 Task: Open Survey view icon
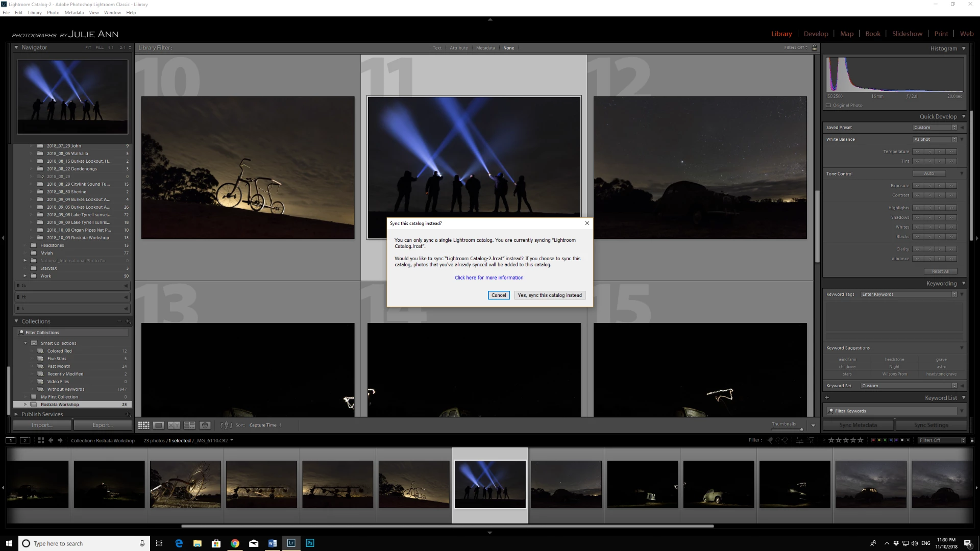click(189, 425)
